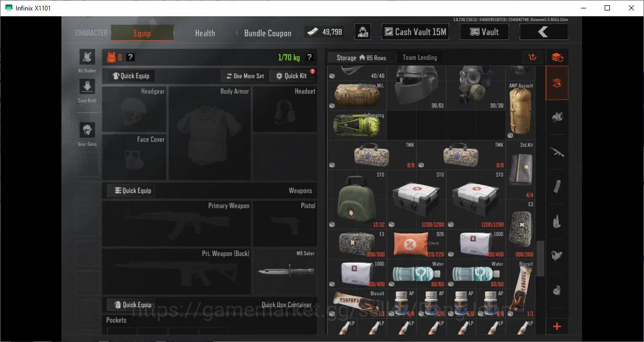
Task: Select the Chapman Mil. bag
Action: pyautogui.click(x=357, y=95)
